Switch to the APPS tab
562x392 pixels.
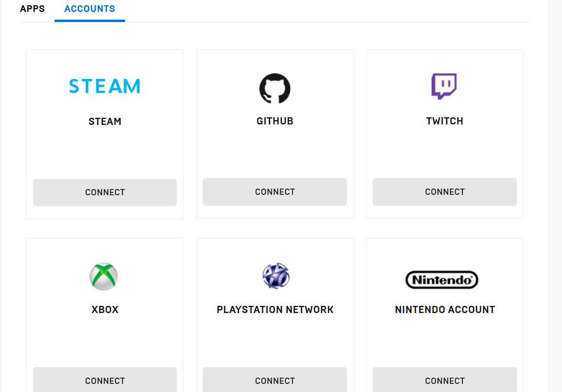click(x=32, y=9)
